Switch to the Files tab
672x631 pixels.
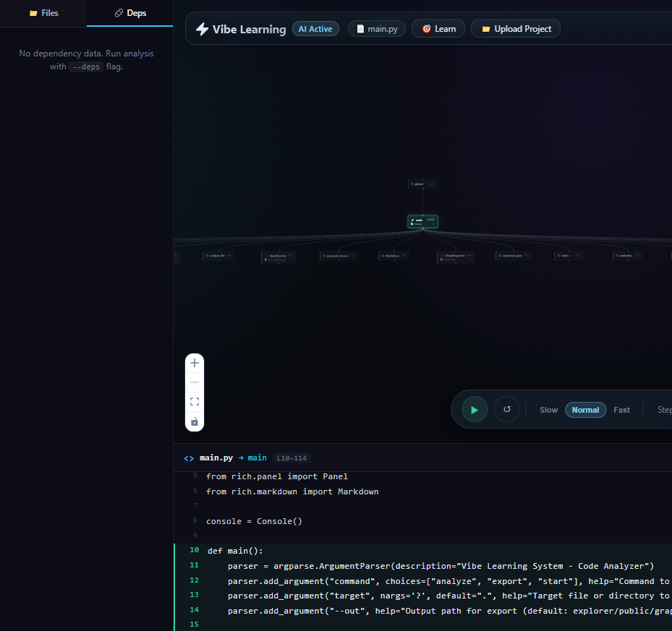coord(43,13)
